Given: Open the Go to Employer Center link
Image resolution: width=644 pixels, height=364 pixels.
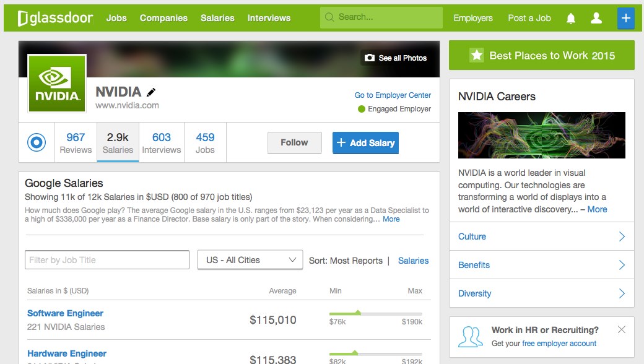Looking at the screenshot, I should tap(393, 95).
